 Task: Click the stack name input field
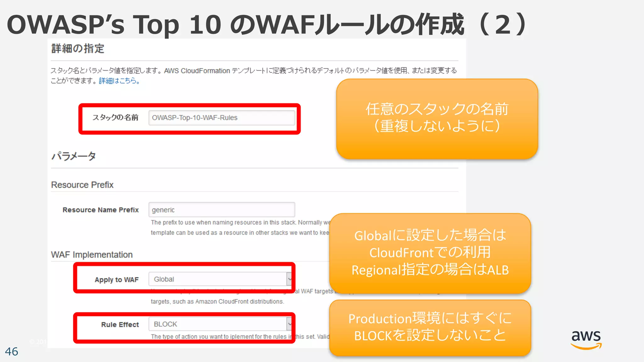click(x=222, y=118)
